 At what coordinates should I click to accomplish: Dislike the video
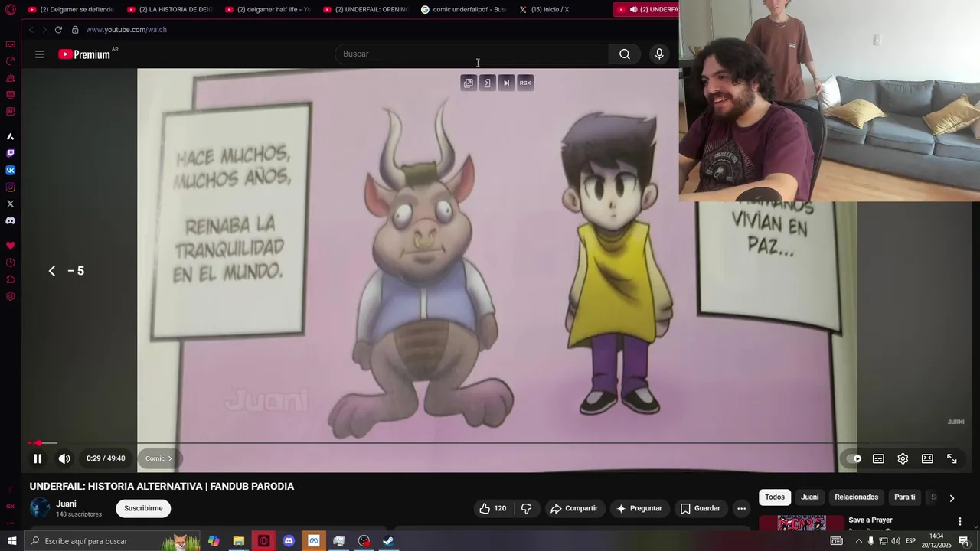pyautogui.click(x=526, y=508)
